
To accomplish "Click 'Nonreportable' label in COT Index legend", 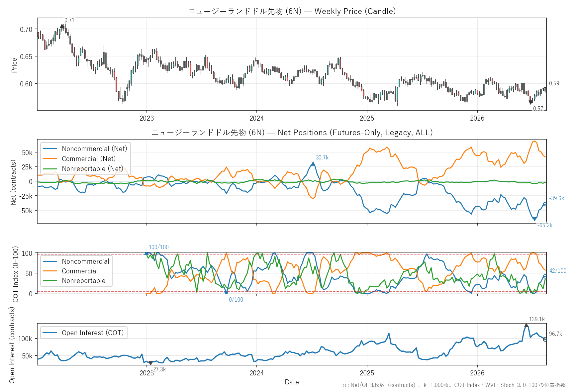I will pos(83,281).
